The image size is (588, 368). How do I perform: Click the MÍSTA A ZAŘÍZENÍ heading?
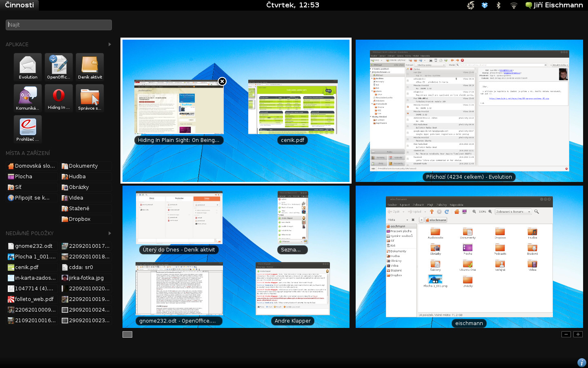pyautogui.click(x=28, y=153)
